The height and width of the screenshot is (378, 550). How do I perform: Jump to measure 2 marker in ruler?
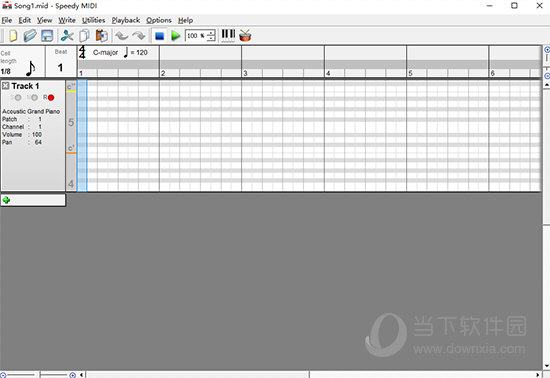pyautogui.click(x=163, y=73)
